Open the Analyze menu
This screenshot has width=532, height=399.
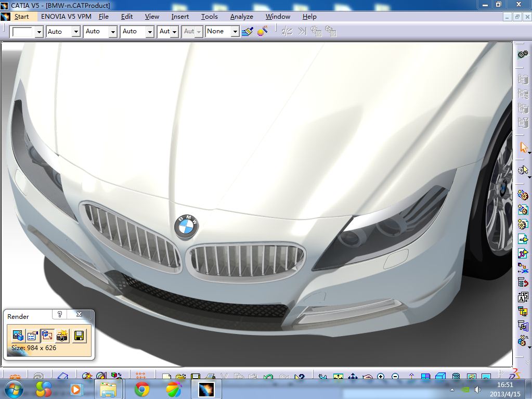point(242,17)
